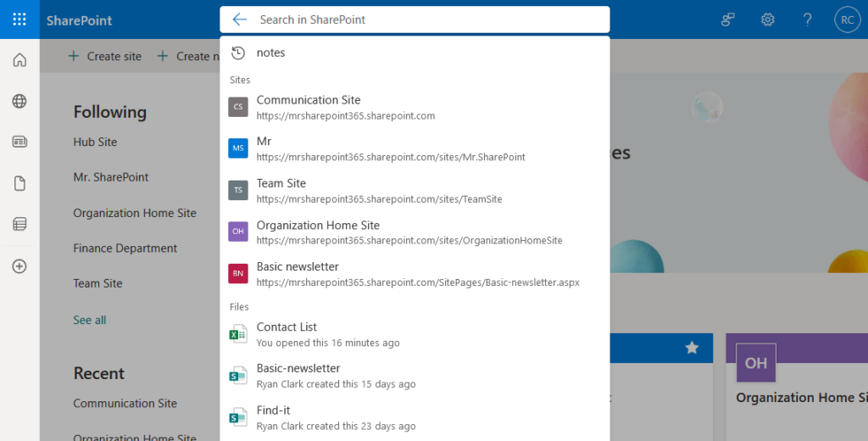Open Mr. SharePoint under Following

click(x=111, y=177)
